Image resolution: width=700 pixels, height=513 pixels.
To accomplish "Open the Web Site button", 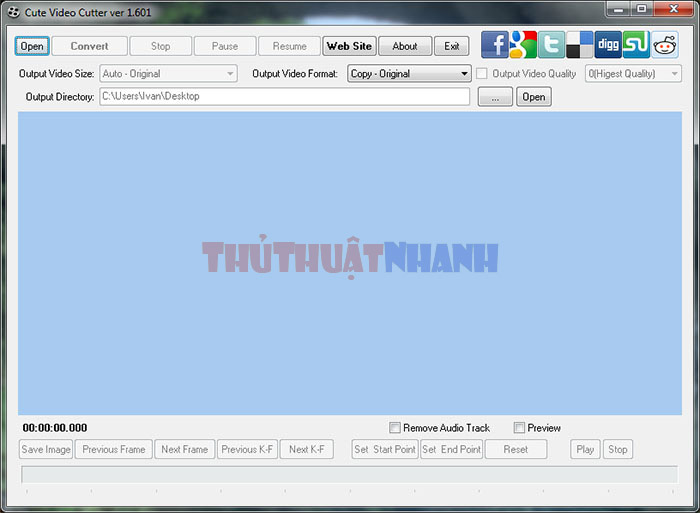I will (349, 46).
